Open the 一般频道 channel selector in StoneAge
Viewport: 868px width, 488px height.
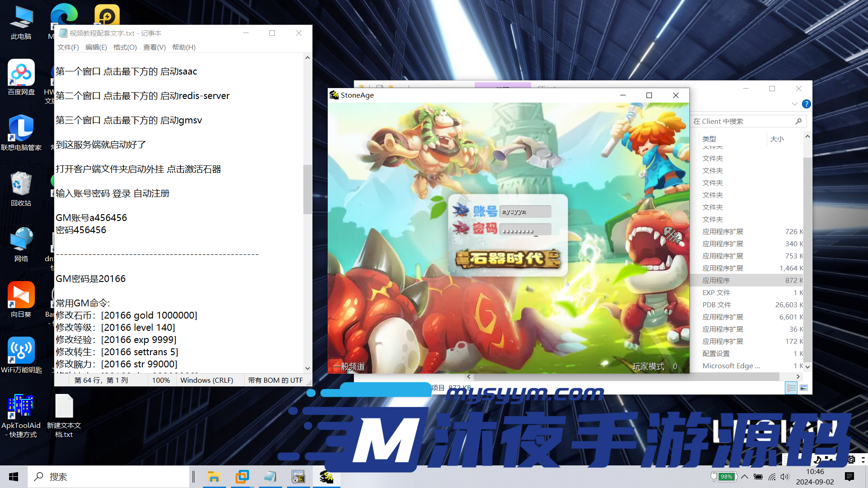tap(349, 367)
